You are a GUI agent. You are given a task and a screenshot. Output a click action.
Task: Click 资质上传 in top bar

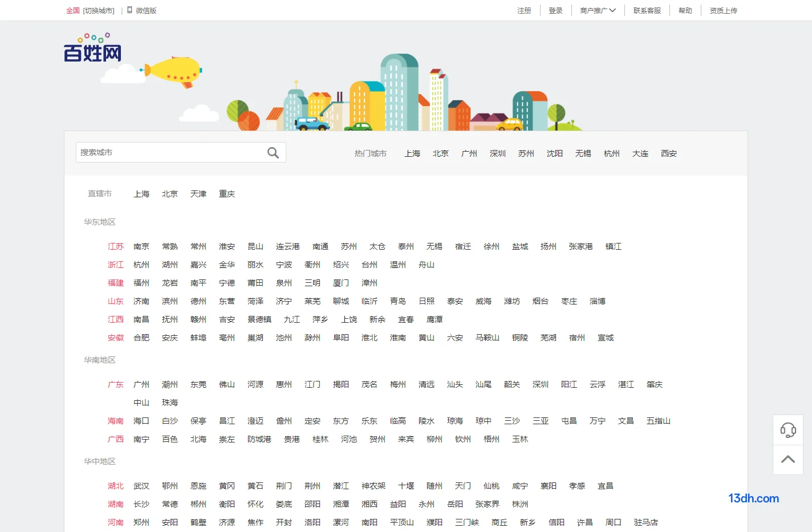pyautogui.click(x=724, y=10)
